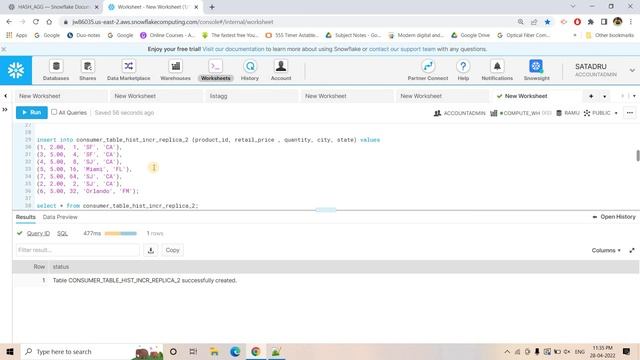The width and height of the screenshot is (640, 360).
Task: Open the Columns dropdown
Action: (606, 250)
